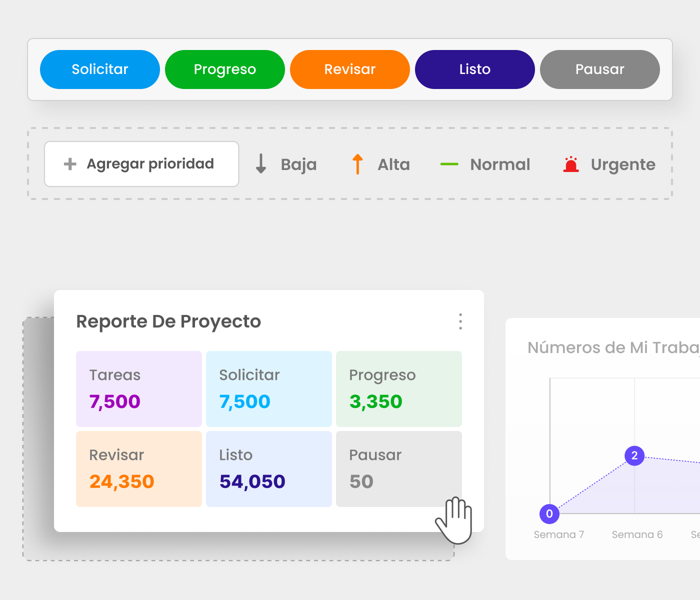Click the plus icon in Agregar prioridad
700x600 pixels.
[70, 164]
